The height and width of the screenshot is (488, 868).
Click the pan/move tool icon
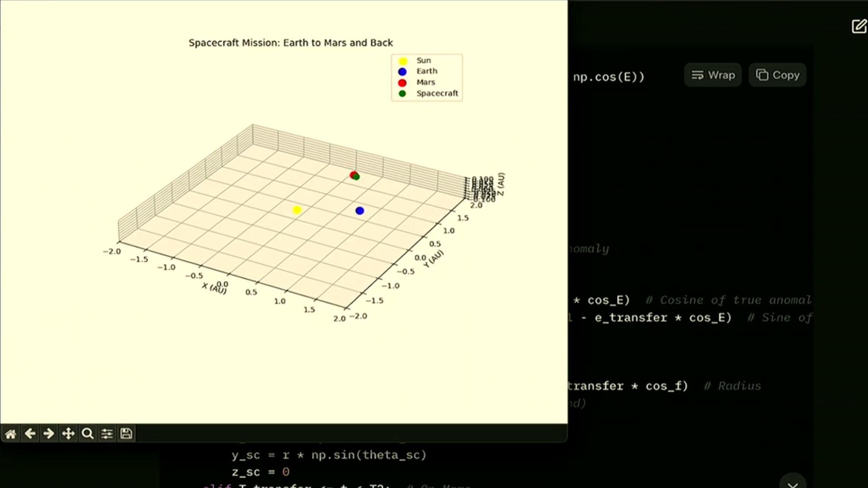(x=68, y=433)
